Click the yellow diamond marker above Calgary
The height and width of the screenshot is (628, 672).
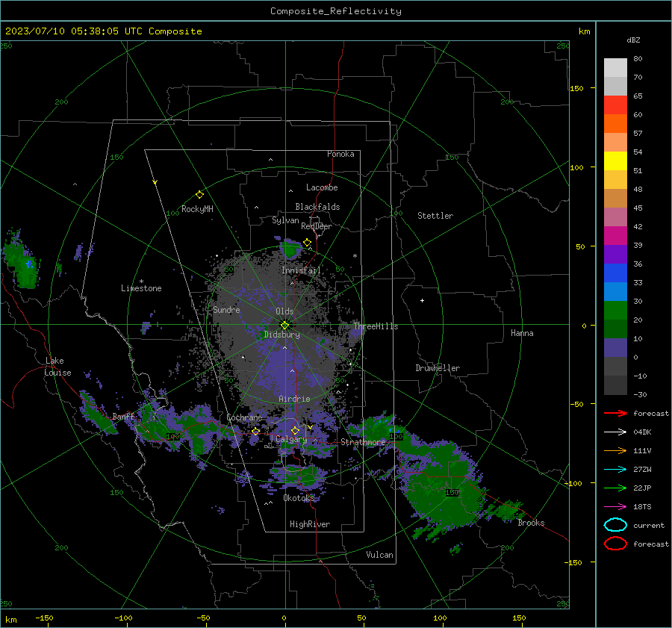(295, 430)
